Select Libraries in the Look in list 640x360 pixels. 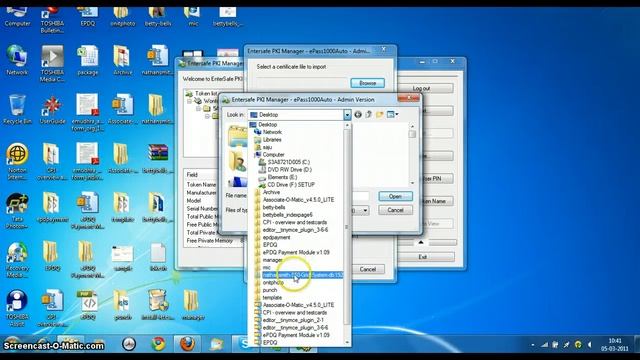pos(272,140)
